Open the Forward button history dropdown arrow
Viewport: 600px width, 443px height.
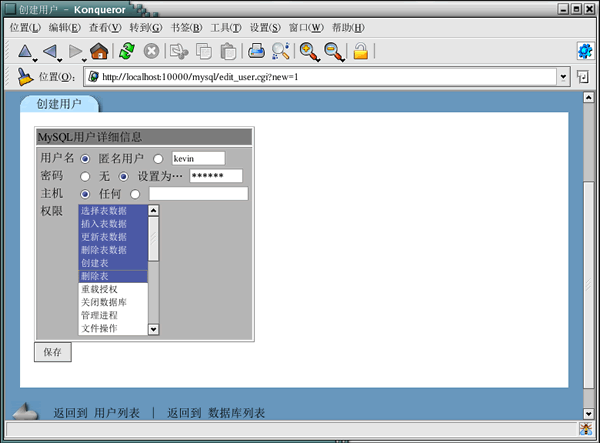click(85, 60)
